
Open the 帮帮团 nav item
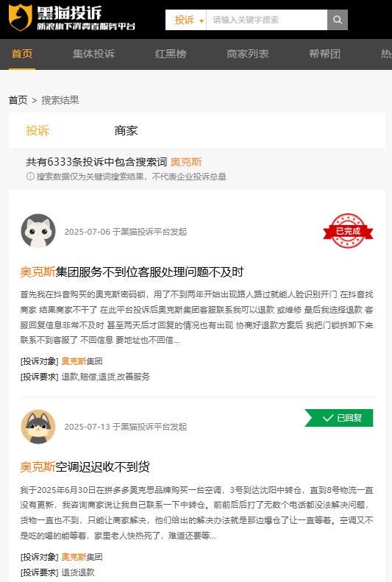coord(324,54)
